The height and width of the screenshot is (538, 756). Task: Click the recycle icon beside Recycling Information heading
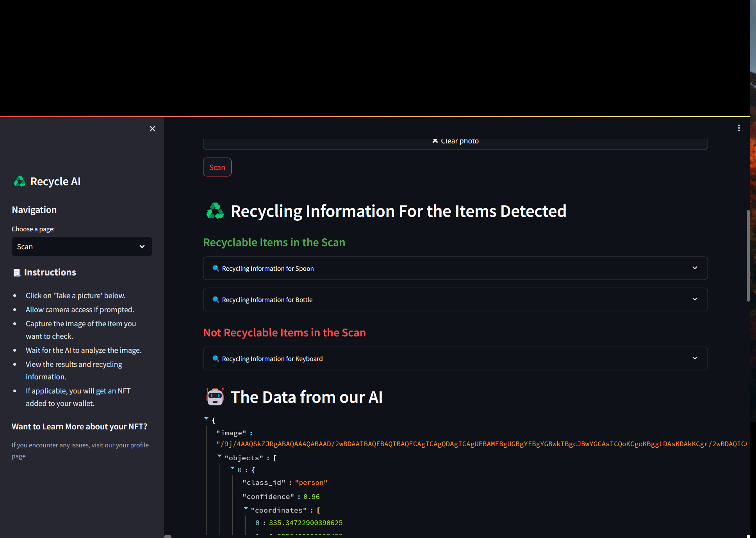pos(215,211)
